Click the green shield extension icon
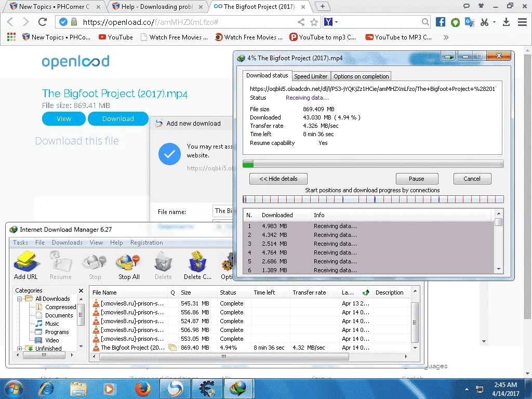Image resolution: width=532 pixels, height=399 pixels. click(x=455, y=22)
